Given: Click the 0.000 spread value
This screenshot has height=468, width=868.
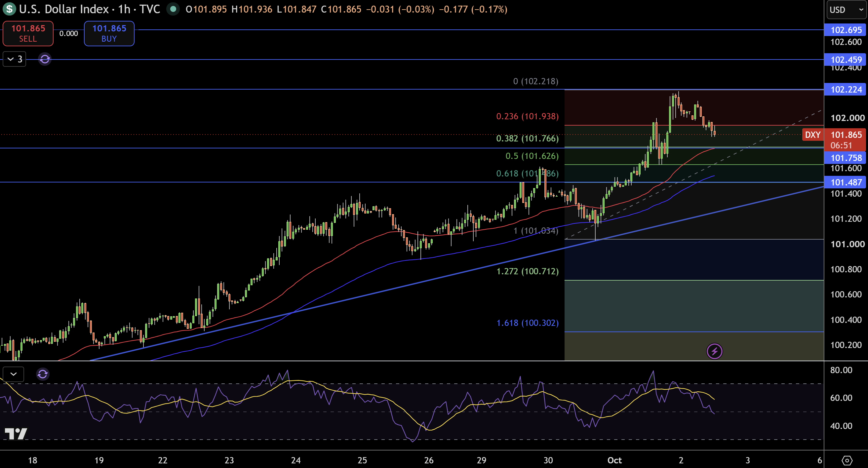Looking at the screenshot, I should [69, 33].
